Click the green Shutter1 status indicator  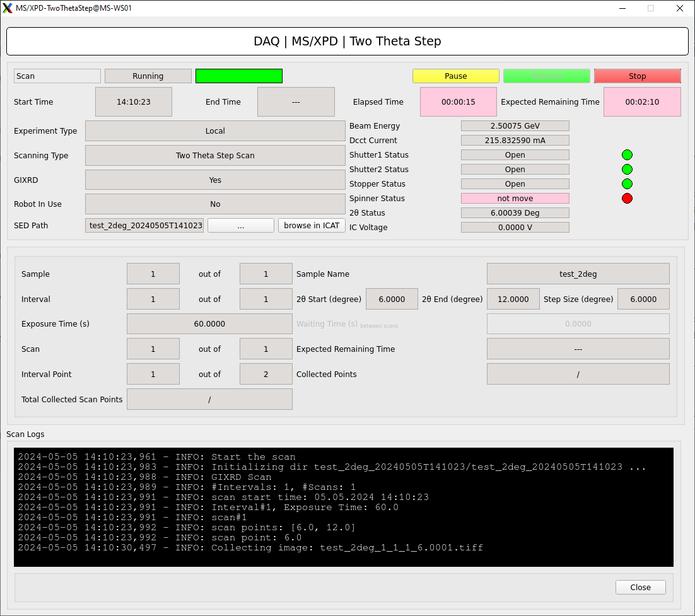coord(627,154)
